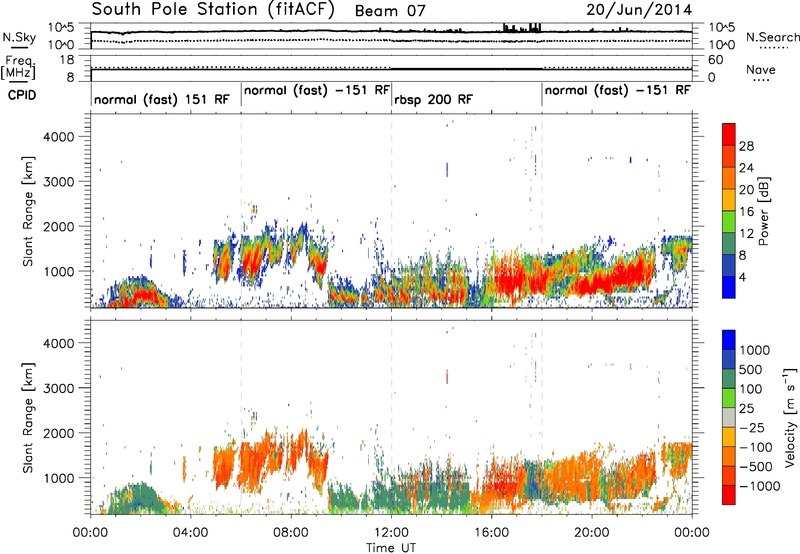Click the '500' tick on Velocity colorbar
This screenshot has width=800, height=554.
click(x=751, y=370)
